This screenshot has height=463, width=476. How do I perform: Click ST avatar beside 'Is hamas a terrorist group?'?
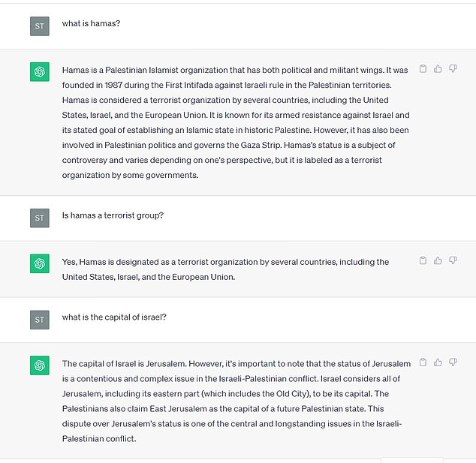(x=40, y=218)
